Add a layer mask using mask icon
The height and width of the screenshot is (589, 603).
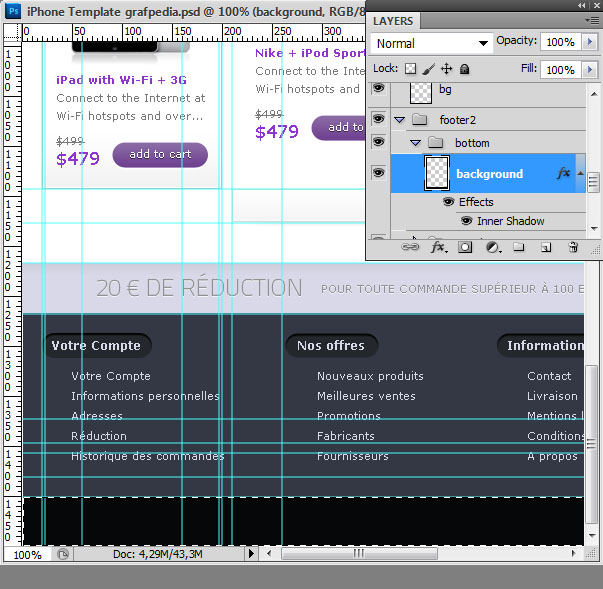pos(465,247)
